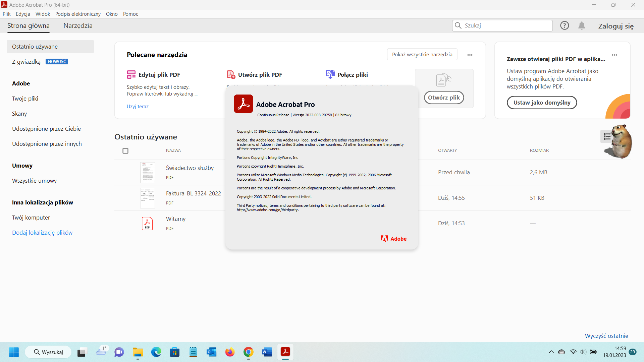Open Word from the taskbar

click(267, 352)
